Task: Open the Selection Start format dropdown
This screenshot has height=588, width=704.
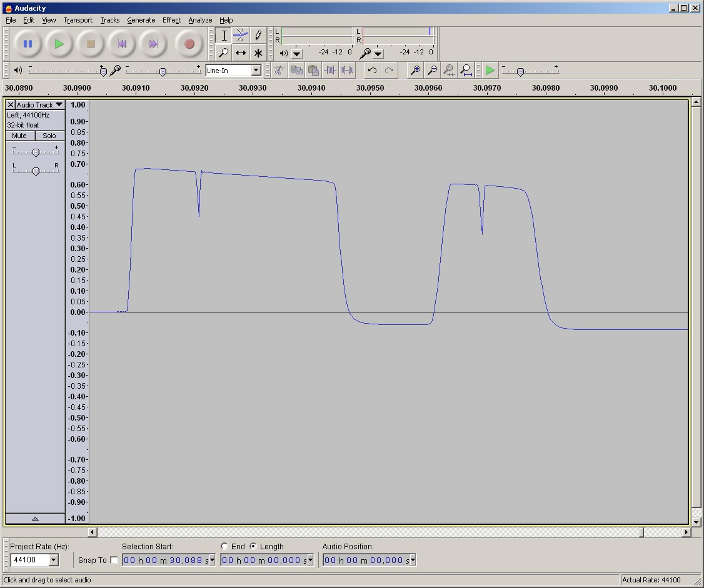Action: point(212,560)
